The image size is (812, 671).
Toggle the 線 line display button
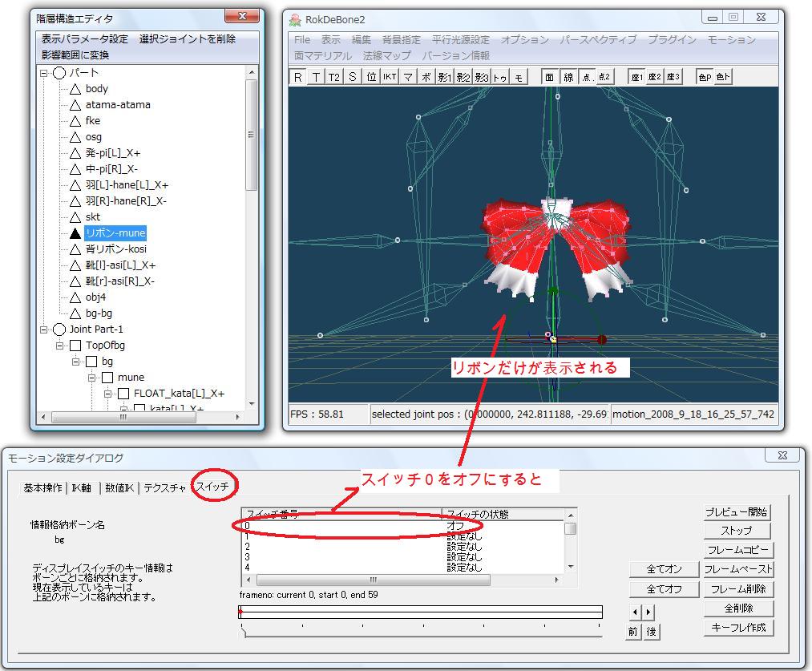[568, 77]
